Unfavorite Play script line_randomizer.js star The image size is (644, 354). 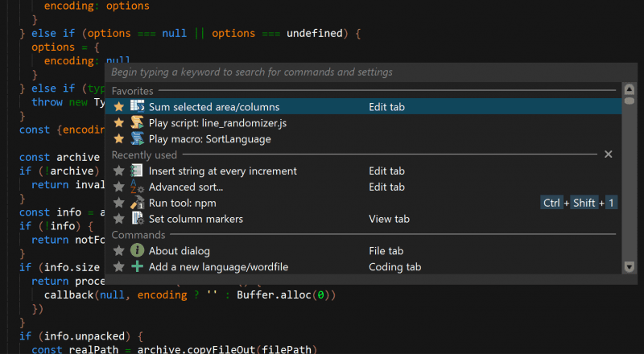tap(118, 123)
